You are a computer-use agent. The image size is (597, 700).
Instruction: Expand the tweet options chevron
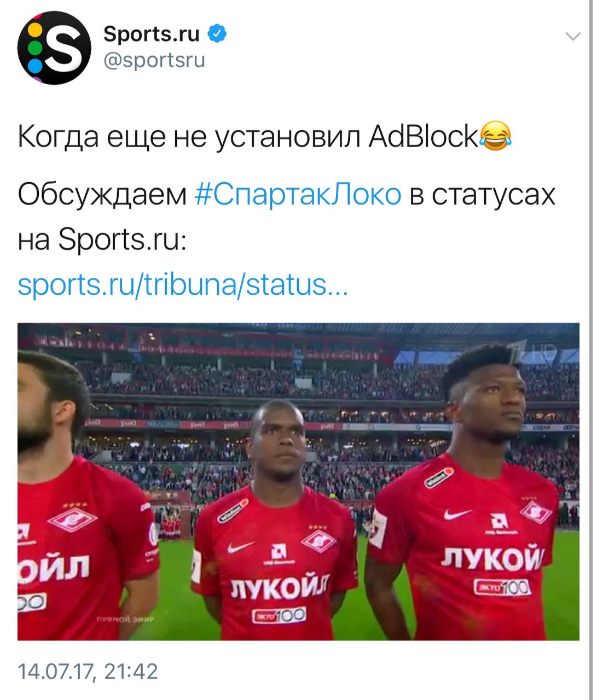572,37
